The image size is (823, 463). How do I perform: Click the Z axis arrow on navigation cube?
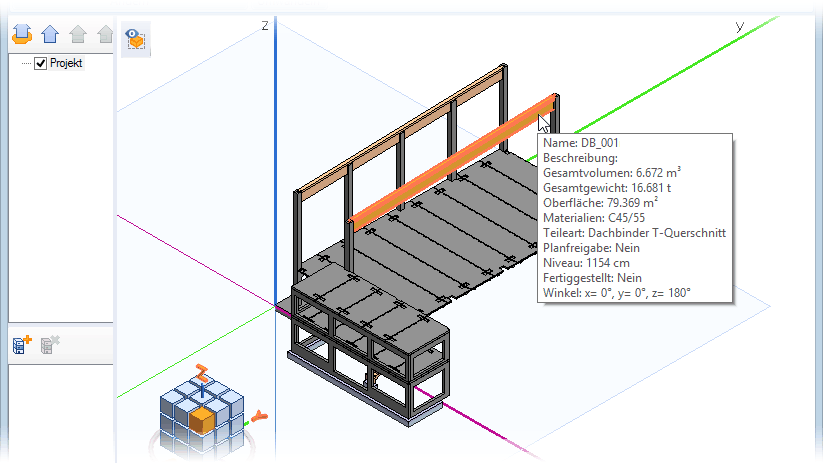point(201,373)
